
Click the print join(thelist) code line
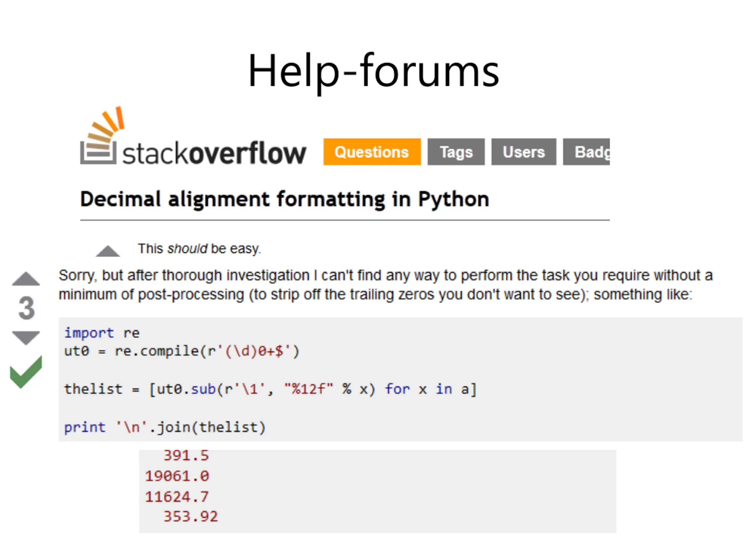pos(165,427)
